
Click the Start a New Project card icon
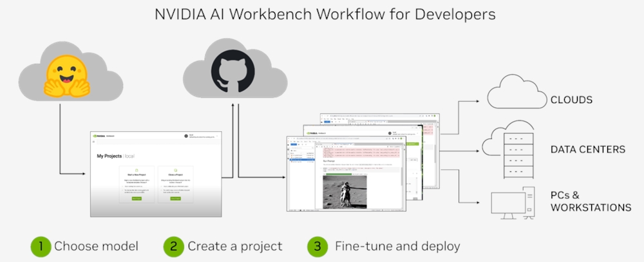pos(137,171)
